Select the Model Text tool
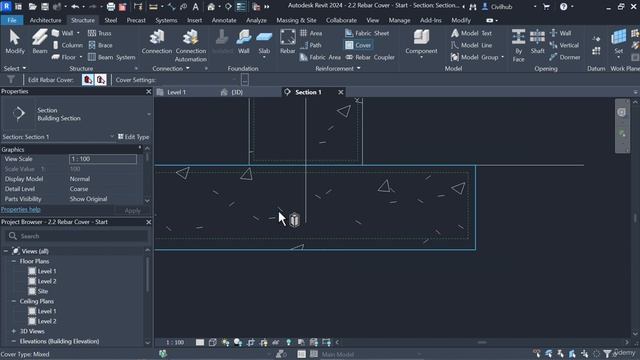640x360 pixels. (471, 33)
